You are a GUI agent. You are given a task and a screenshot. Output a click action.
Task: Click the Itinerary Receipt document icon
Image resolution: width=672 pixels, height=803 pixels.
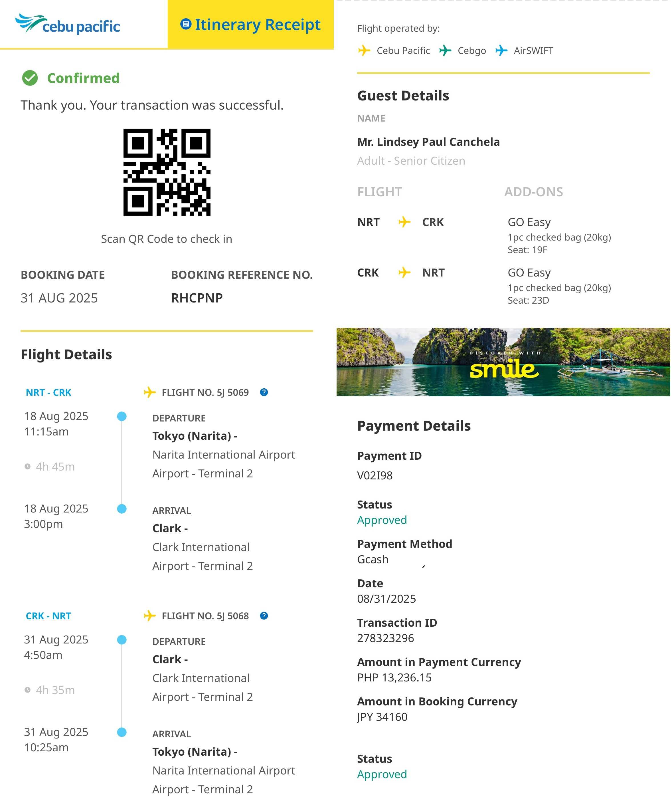click(x=186, y=24)
